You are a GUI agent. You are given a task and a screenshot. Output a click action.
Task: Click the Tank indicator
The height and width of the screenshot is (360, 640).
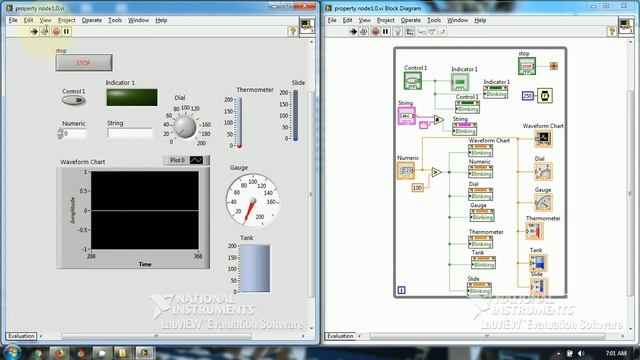tap(255, 269)
